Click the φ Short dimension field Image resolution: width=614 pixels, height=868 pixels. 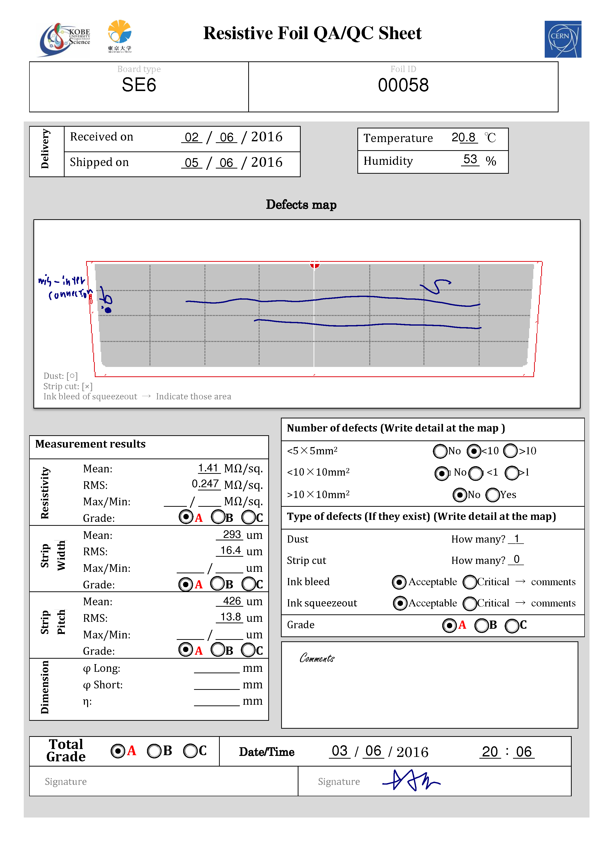pos(217,685)
